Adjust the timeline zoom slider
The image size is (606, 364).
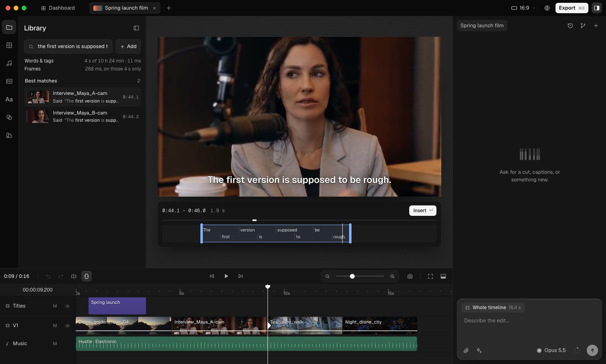(x=360, y=276)
